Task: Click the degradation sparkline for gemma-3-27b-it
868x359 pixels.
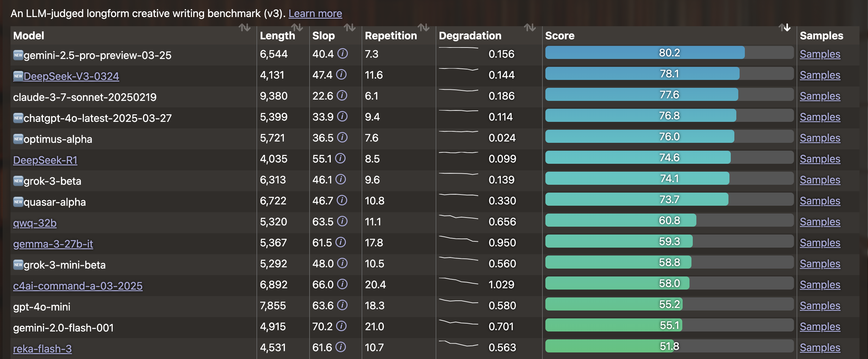Action: 458,239
